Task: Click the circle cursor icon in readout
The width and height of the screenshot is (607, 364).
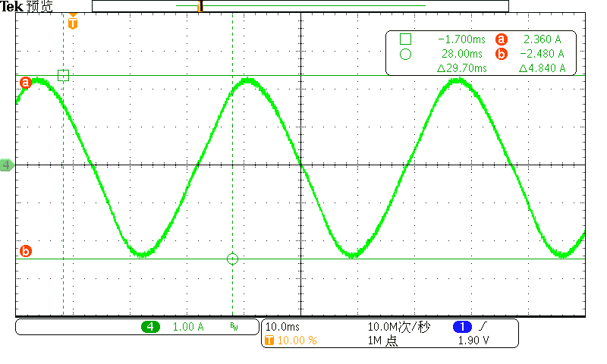Action: click(405, 54)
